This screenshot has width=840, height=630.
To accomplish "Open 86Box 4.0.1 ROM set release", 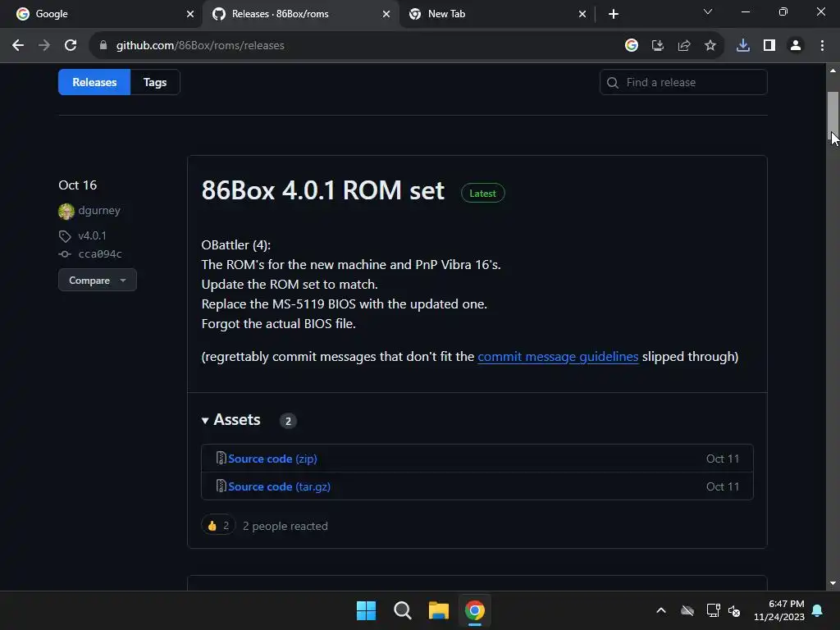I will (323, 190).
